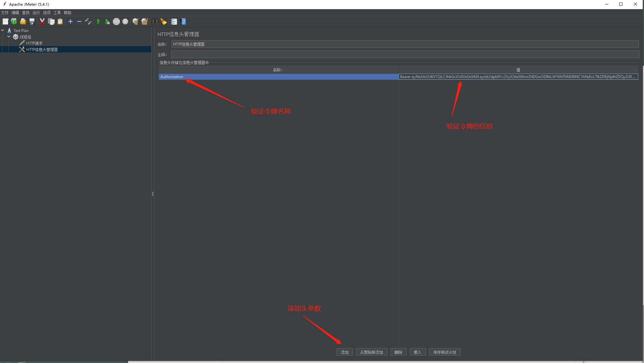Open the 选项 menu
The image size is (644, 363).
click(x=46, y=13)
